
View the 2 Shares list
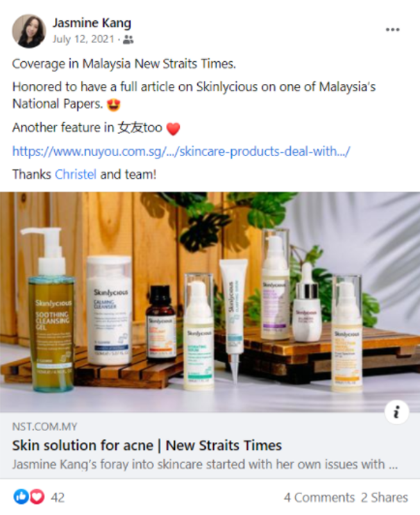385,498
